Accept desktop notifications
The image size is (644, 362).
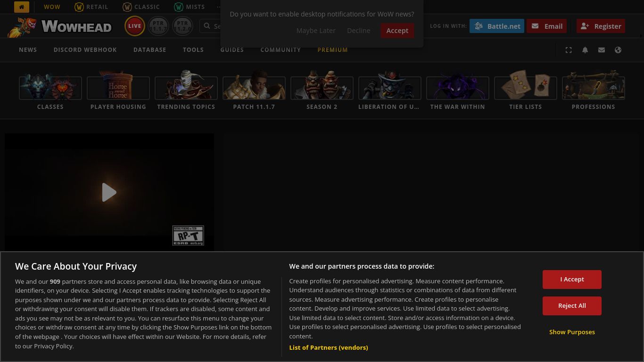coord(397,31)
